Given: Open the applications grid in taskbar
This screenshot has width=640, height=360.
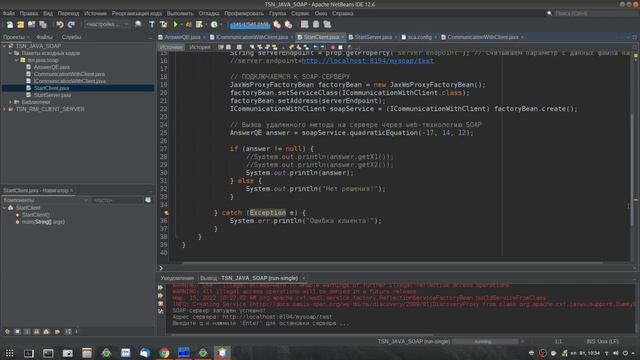Looking at the screenshot, I should (9, 353).
